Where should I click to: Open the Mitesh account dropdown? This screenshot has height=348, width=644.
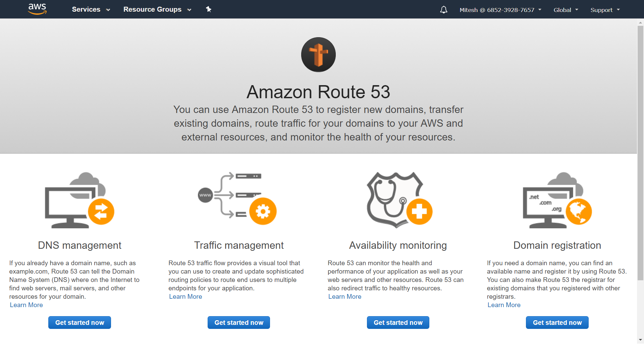click(500, 10)
